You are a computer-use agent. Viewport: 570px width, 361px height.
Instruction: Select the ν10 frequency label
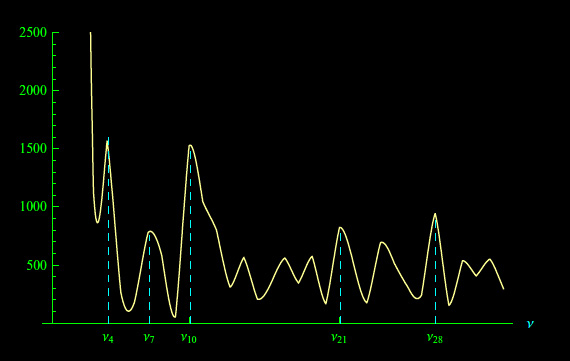pos(189,338)
